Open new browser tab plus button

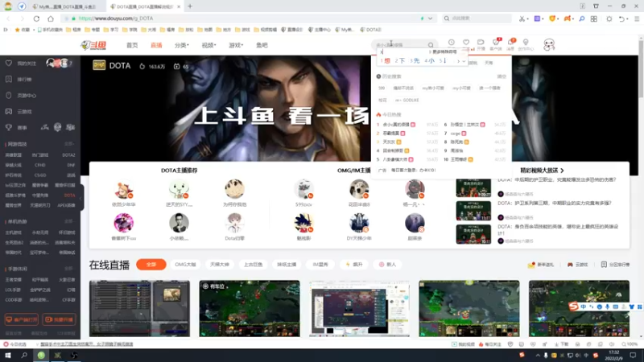coord(190,6)
